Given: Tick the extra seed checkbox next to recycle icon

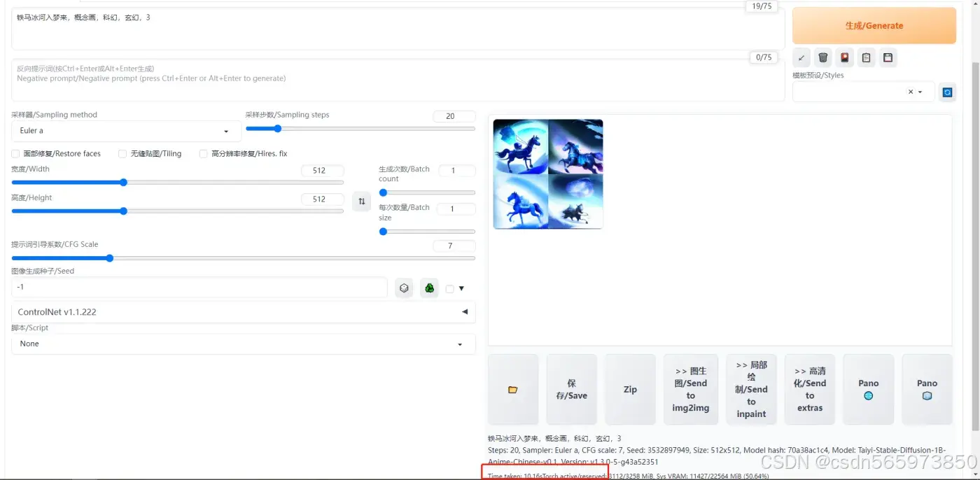Looking at the screenshot, I should tap(449, 288).
